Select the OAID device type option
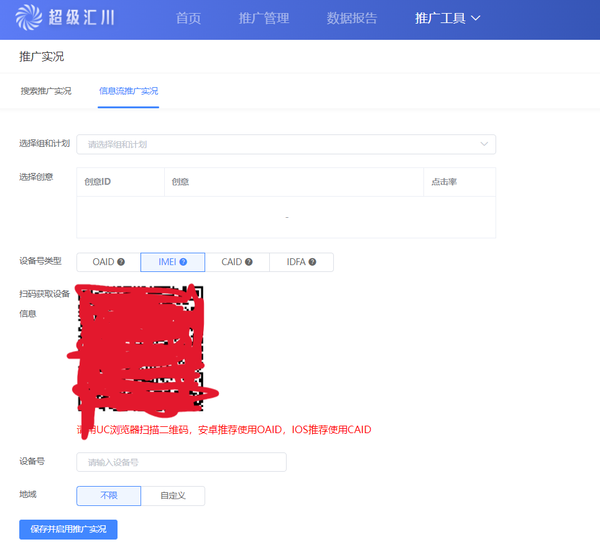The height and width of the screenshot is (552, 600). pyautogui.click(x=109, y=262)
